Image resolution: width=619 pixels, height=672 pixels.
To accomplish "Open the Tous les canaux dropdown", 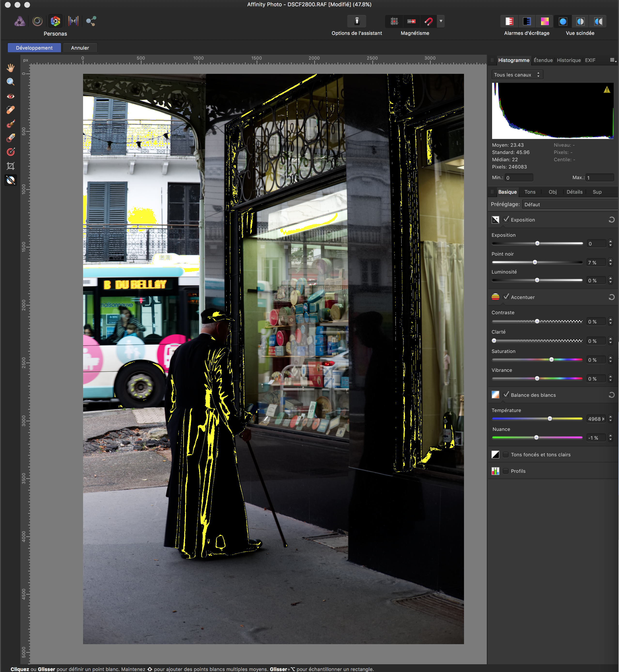I will (517, 75).
